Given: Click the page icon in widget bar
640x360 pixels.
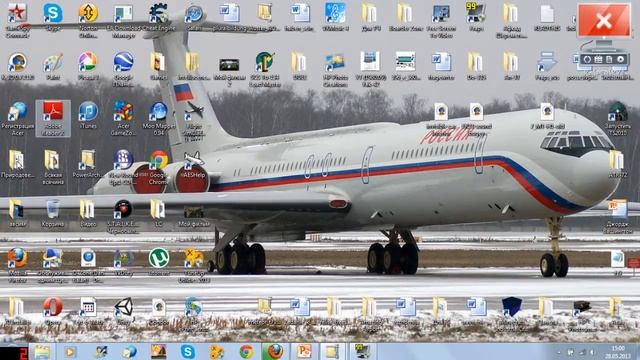Looking at the screenshot, I should tap(609, 59).
